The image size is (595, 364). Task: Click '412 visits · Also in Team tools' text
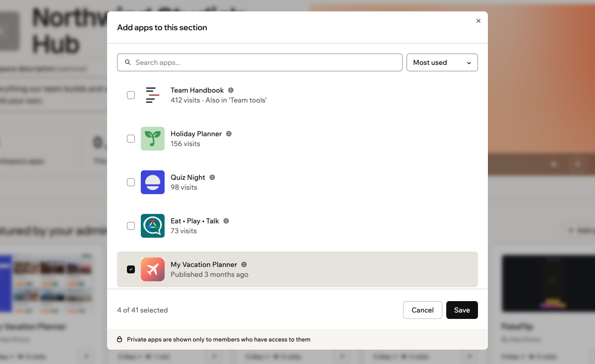tap(219, 100)
